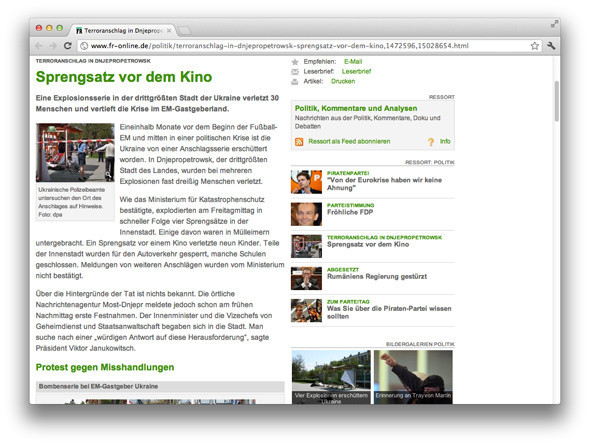Click the sidebar Sprengsatz vor dem Kino thumbnail
Screen dimensions: 590x445
click(306, 246)
